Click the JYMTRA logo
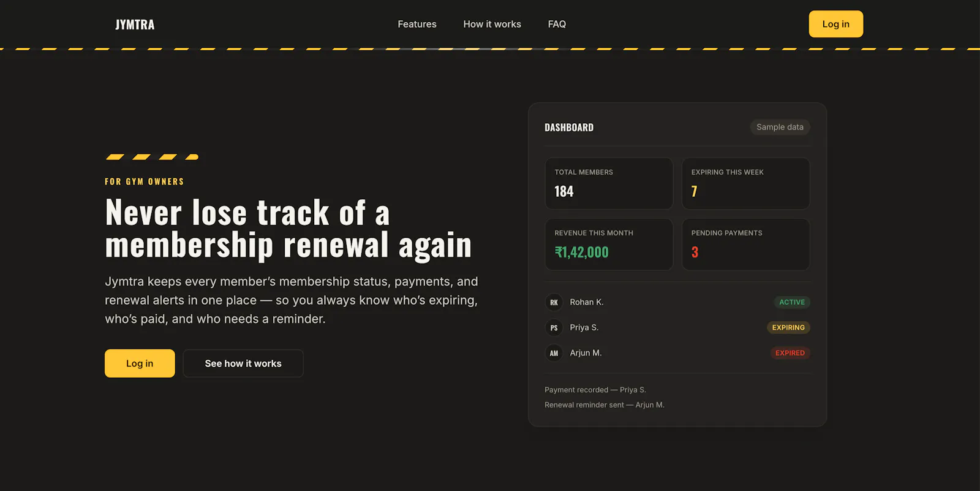The height and width of the screenshot is (491, 980). 135,25
